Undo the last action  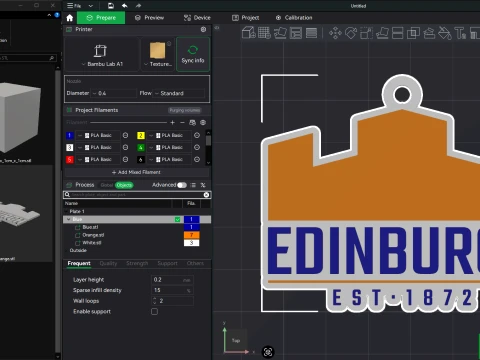click(125, 6)
